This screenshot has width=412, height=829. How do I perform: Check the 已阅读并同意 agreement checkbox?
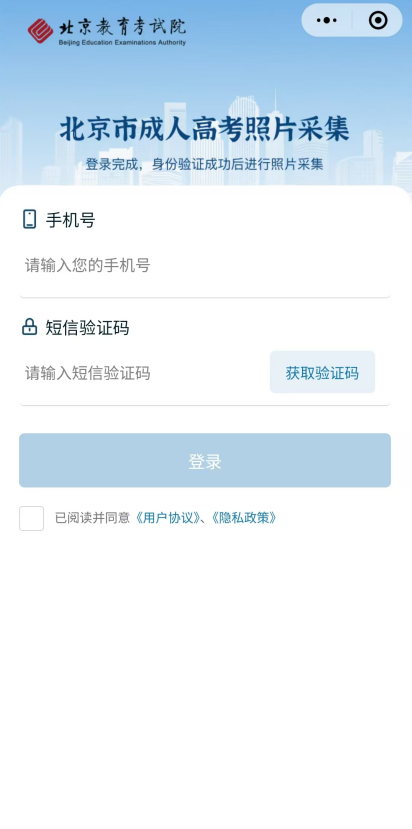click(32, 518)
